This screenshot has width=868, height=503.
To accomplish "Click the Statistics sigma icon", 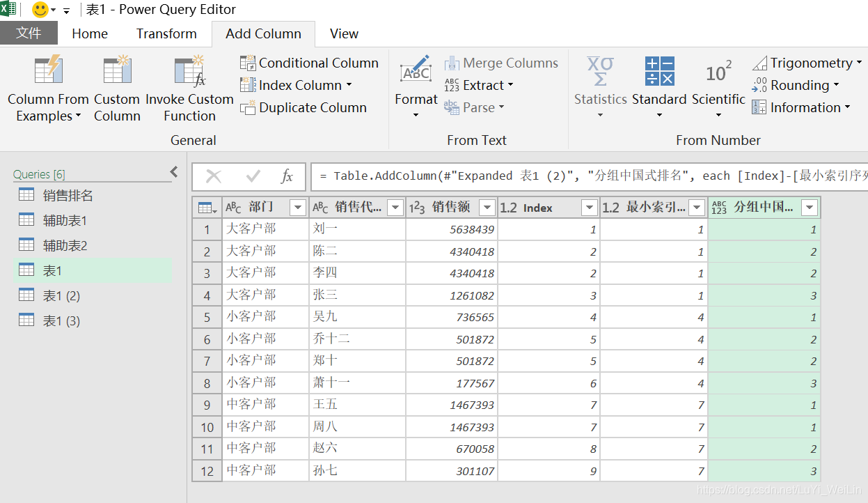I will coord(600,70).
